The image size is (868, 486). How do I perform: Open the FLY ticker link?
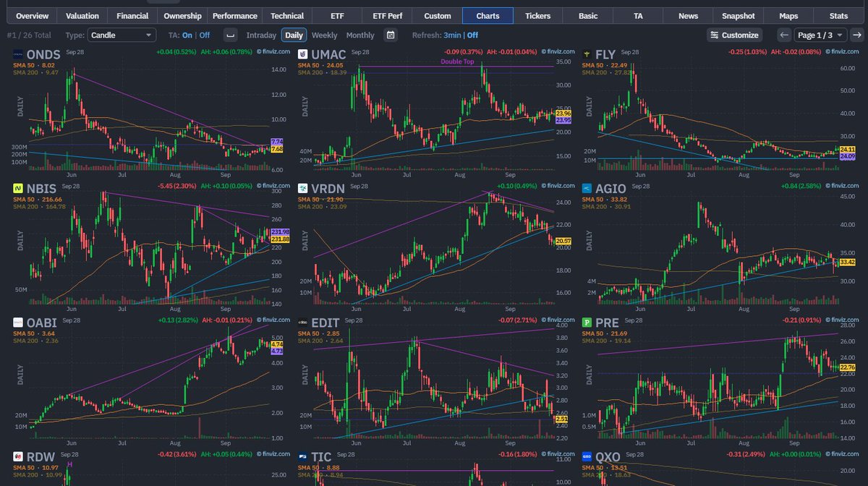point(605,55)
